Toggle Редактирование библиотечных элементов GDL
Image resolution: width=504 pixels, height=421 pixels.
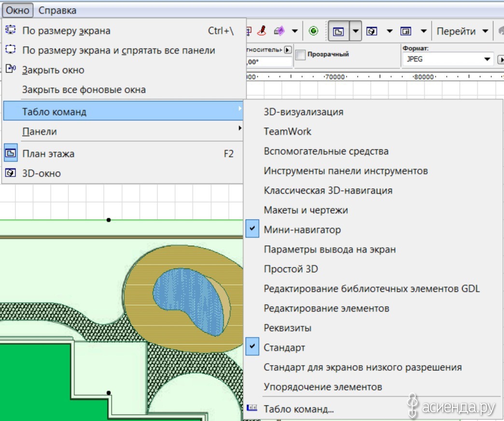[373, 289]
